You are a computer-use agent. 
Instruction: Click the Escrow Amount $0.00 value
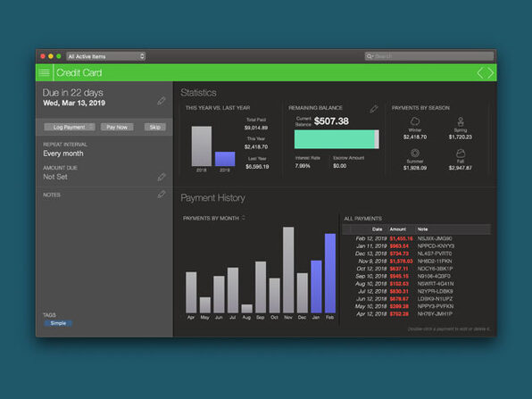pyautogui.click(x=339, y=166)
